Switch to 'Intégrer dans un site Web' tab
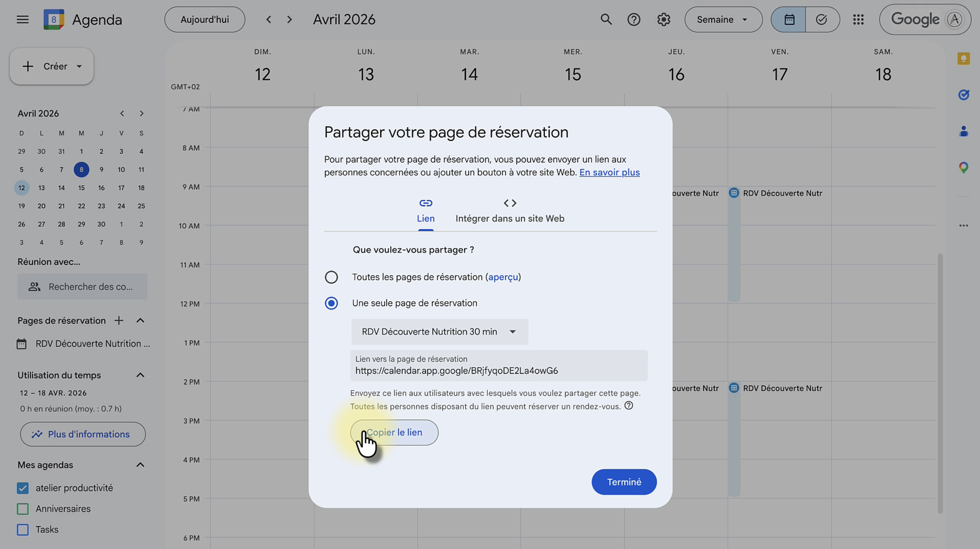This screenshot has width=980, height=549. 510,211
